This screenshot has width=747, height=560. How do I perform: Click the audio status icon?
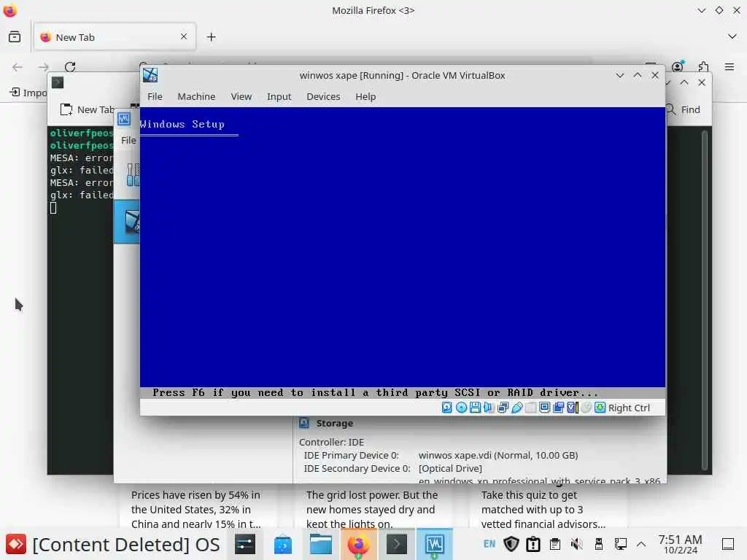[489, 408]
